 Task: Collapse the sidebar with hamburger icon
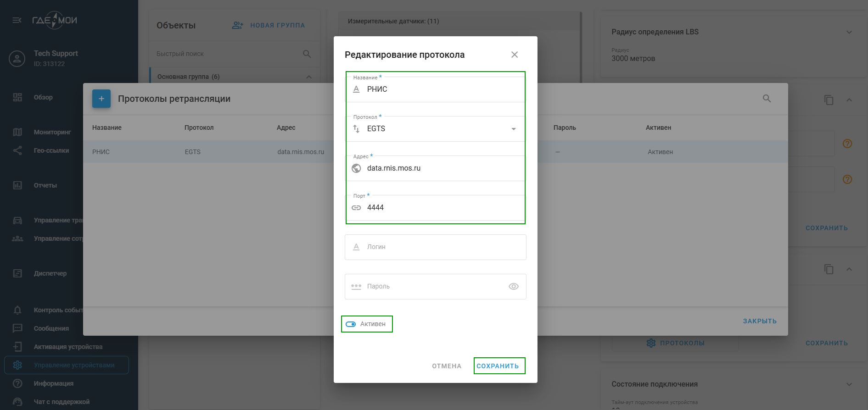point(17,20)
